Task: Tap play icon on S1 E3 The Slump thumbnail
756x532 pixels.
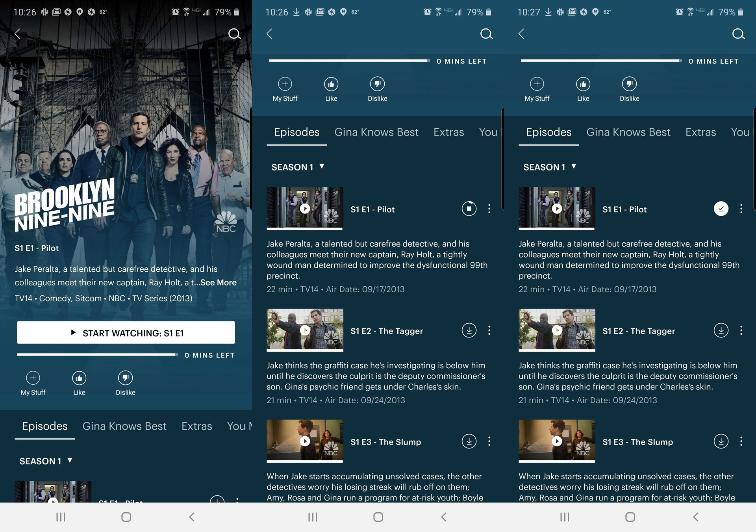Action: pyautogui.click(x=305, y=441)
